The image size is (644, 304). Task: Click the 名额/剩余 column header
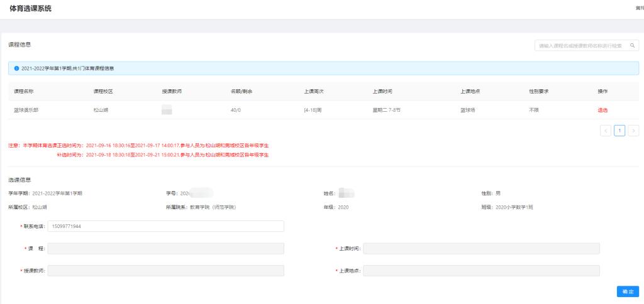[241, 92]
